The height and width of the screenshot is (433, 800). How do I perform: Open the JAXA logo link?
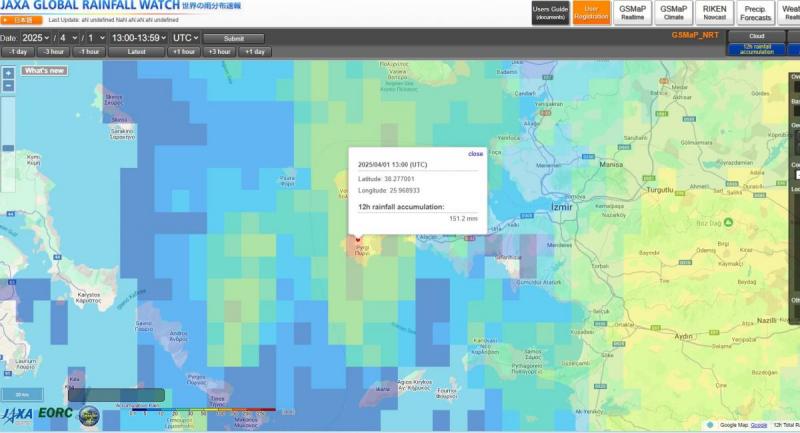(x=16, y=416)
